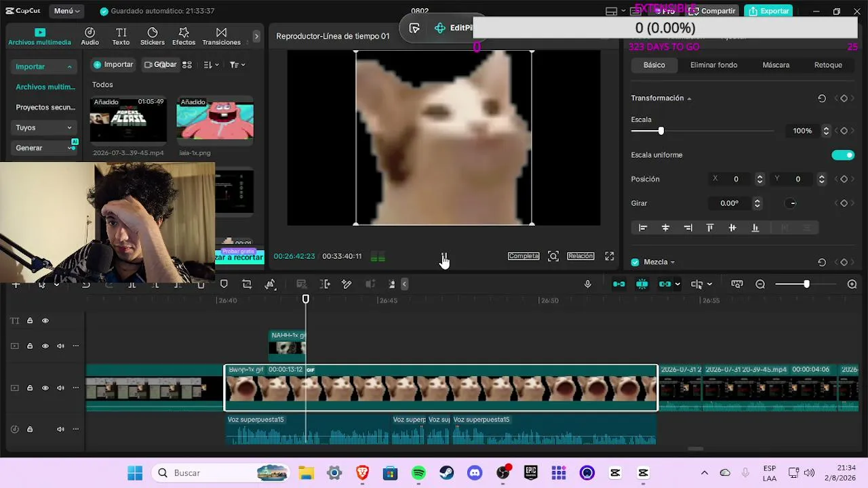The width and height of the screenshot is (868, 488).
Task: Open the Audio panel
Action: pyautogui.click(x=90, y=37)
